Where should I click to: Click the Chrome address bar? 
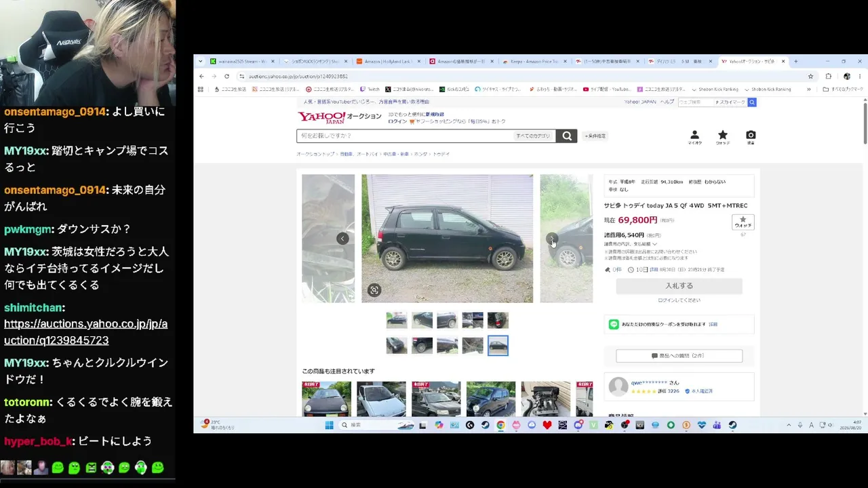522,77
